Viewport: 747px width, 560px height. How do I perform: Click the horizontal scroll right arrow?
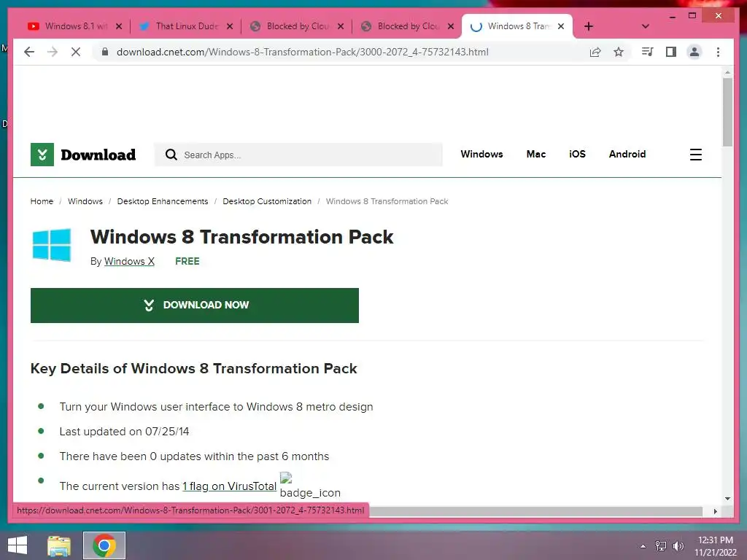(715, 511)
